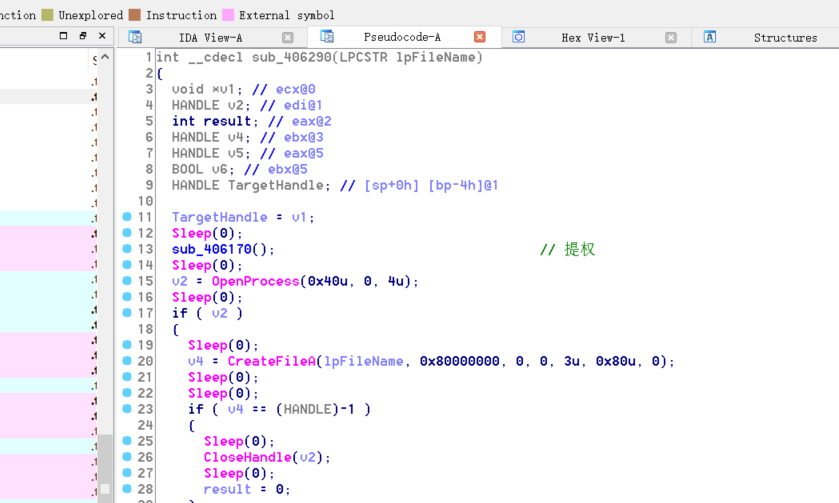Click the (HANDLE)-1 comparison on line 23
839x503 pixels.
pos(315,409)
